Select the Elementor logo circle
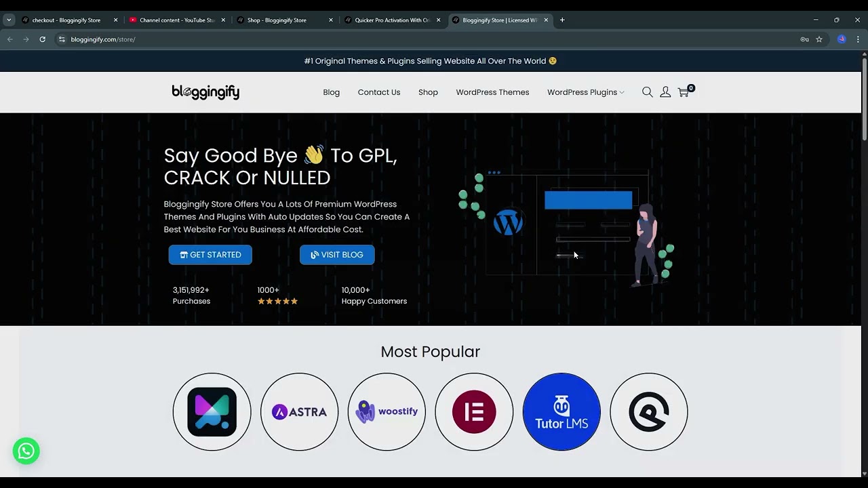Image resolution: width=868 pixels, height=488 pixels. point(474,411)
